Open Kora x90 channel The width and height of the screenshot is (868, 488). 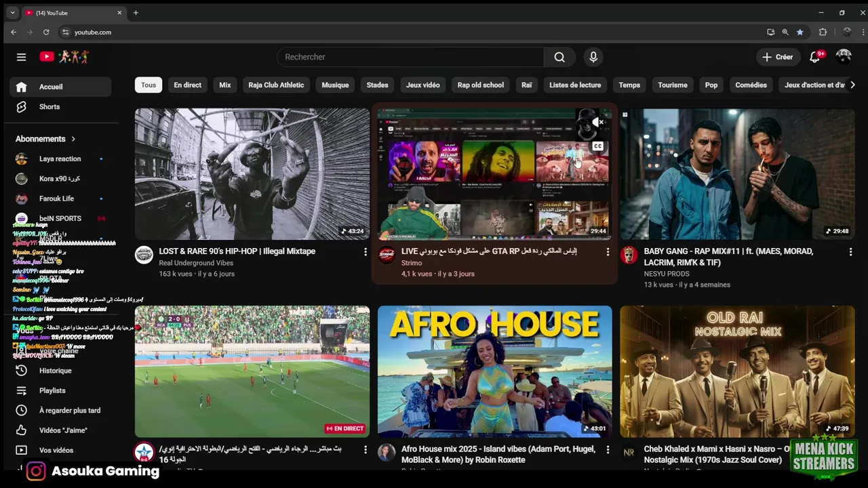tap(60, 179)
